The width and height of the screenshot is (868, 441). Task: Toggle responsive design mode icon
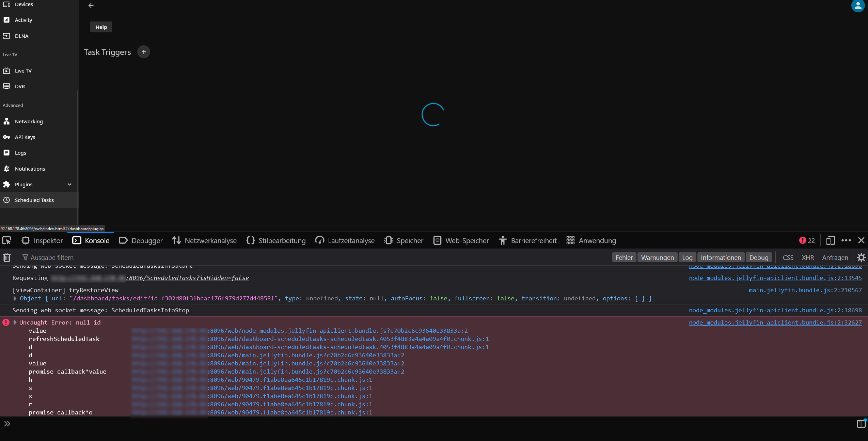click(830, 240)
